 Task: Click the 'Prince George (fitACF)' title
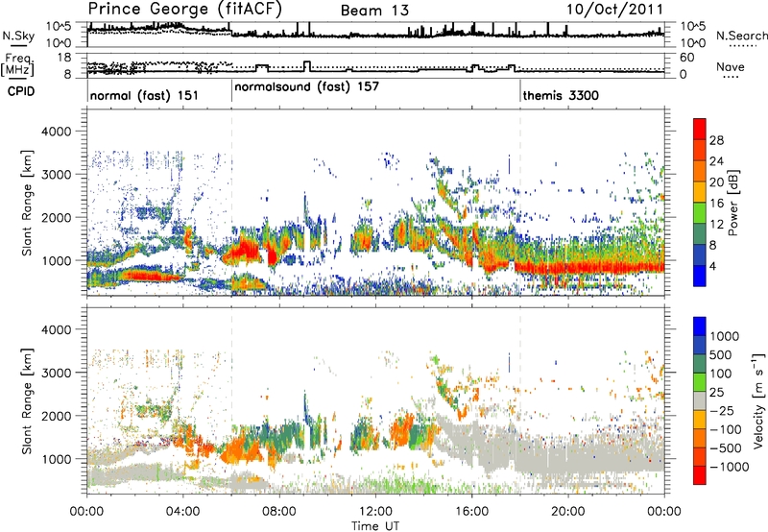click(185, 10)
